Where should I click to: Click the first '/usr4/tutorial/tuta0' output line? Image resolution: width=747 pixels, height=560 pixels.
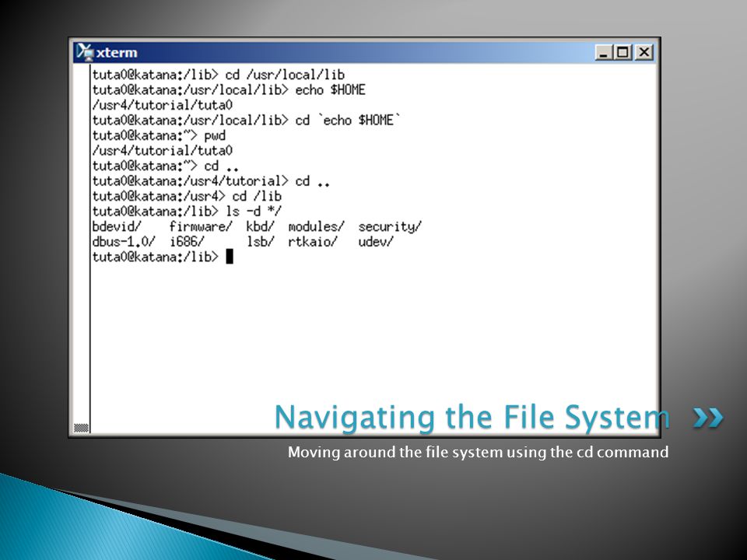tap(163, 105)
